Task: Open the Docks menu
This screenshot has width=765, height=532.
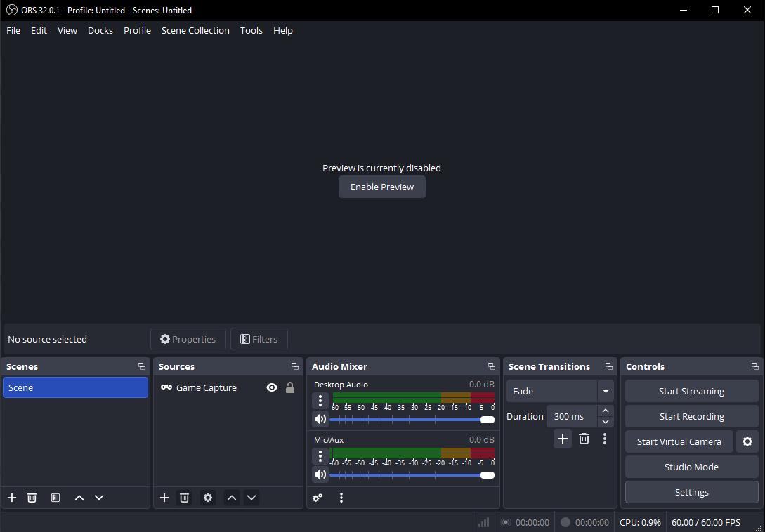Action: coord(100,30)
